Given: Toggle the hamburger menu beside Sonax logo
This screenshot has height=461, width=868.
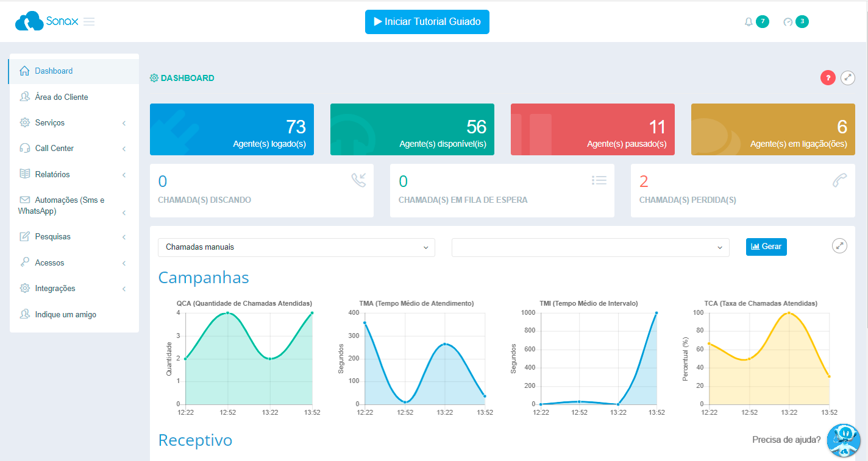Looking at the screenshot, I should tap(89, 22).
